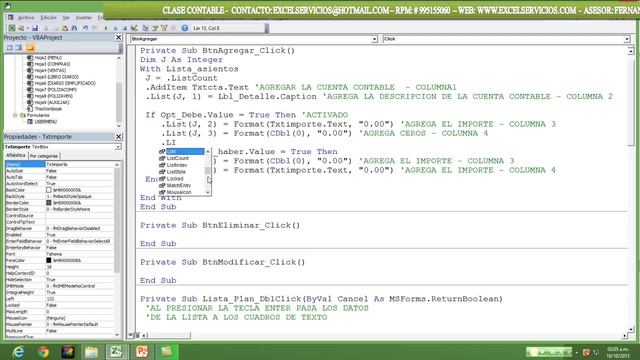Click the BackColor white color swatch
Viewport: 640px width, 360px height.
tap(49, 190)
